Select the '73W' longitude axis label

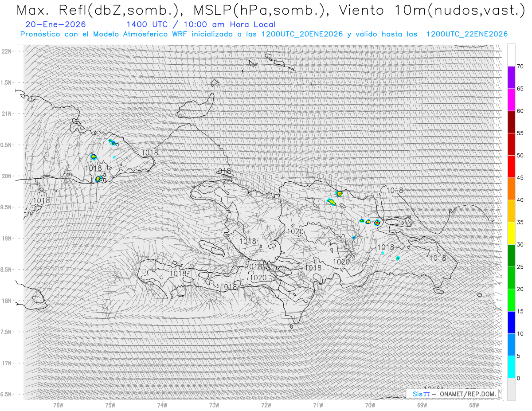pos(214,405)
